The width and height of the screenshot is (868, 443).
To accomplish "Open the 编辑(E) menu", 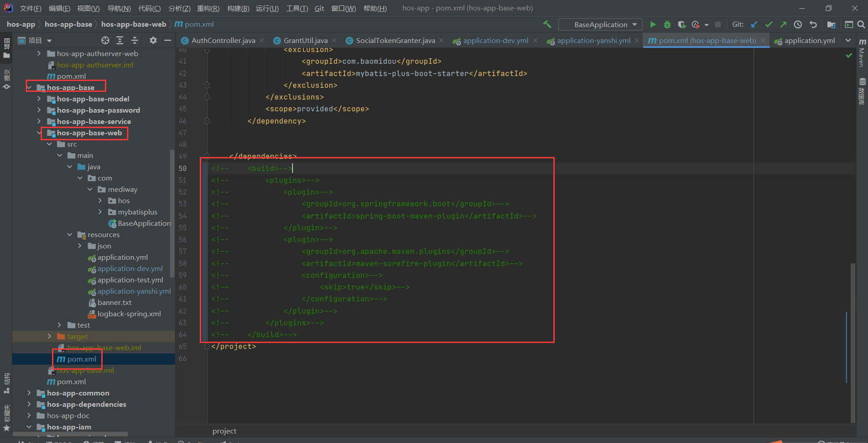I will pyautogui.click(x=59, y=8).
